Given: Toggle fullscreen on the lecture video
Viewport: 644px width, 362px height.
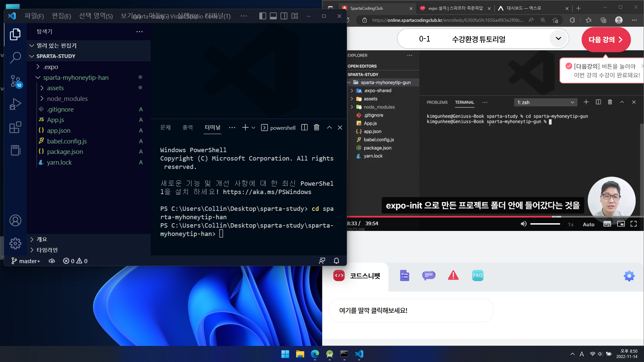Looking at the screenshot, I should click(634, 224).
